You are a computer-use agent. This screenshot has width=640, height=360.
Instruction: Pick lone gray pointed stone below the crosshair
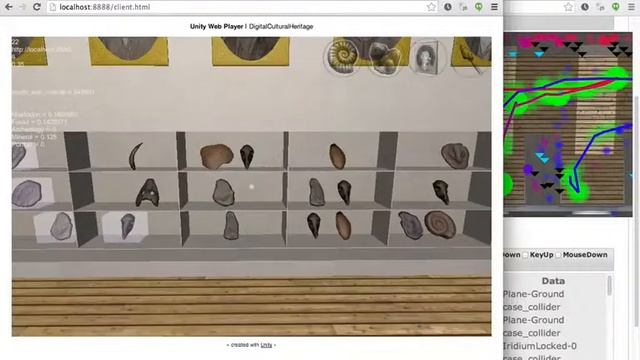pos(231,225)
